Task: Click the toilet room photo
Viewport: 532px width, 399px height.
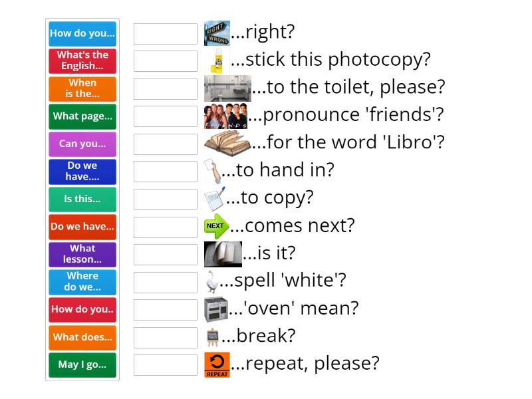Action: coord(227,88)
